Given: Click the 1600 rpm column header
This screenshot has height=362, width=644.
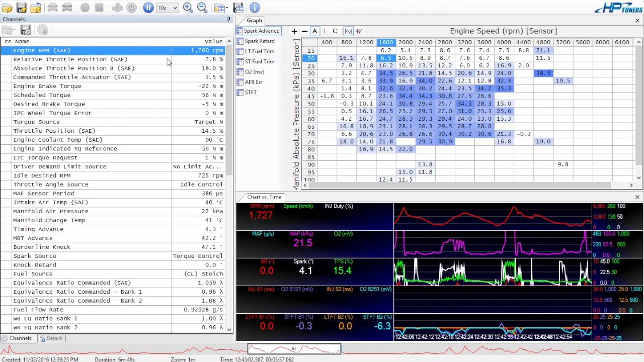Looking at the screenshot, I should [x=386, y=43].
